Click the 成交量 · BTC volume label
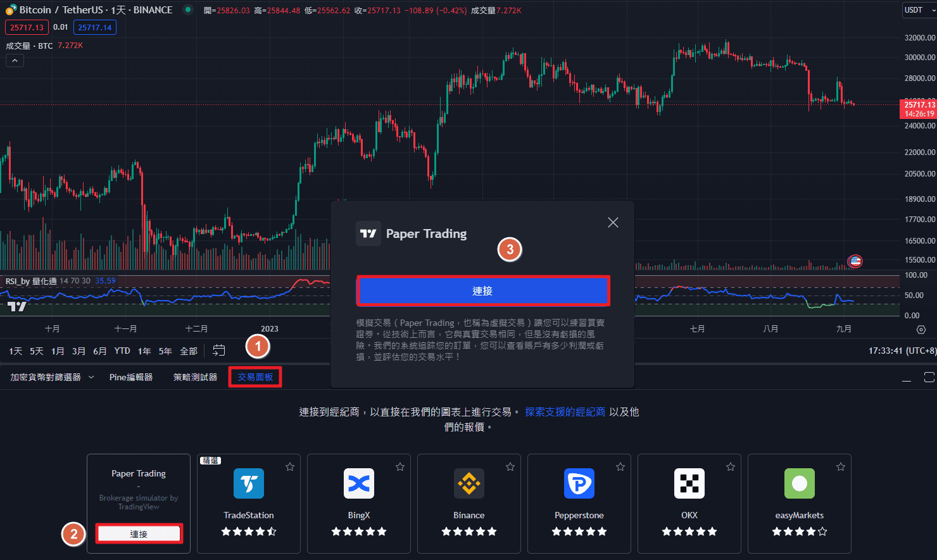The image size is (937, 560). (x=29, y=46)
